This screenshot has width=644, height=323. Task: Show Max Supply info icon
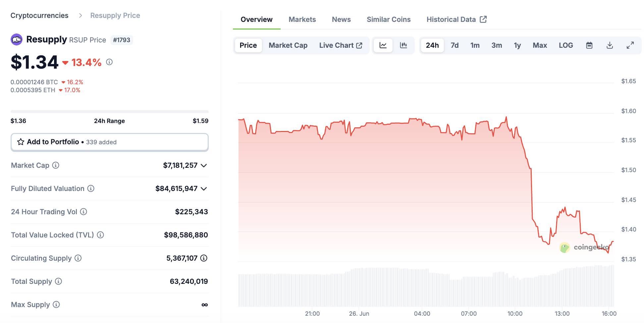(x=56, y=304)
